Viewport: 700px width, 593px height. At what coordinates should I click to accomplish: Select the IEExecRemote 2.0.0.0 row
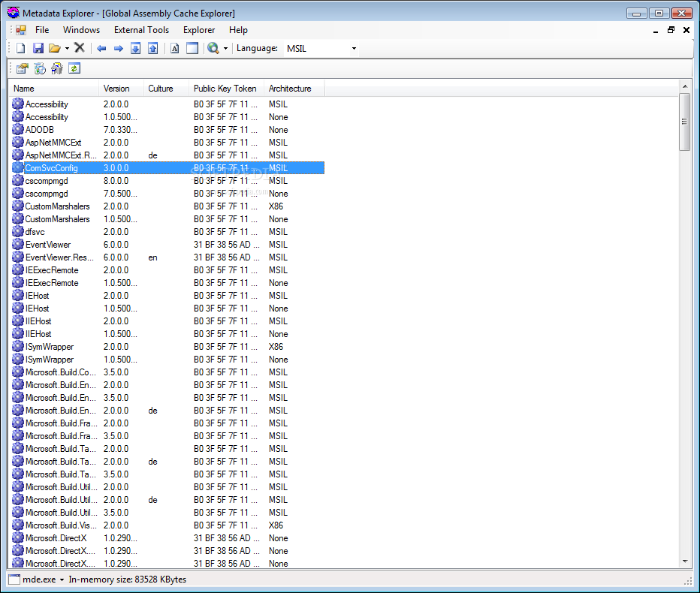click(167, 270)
